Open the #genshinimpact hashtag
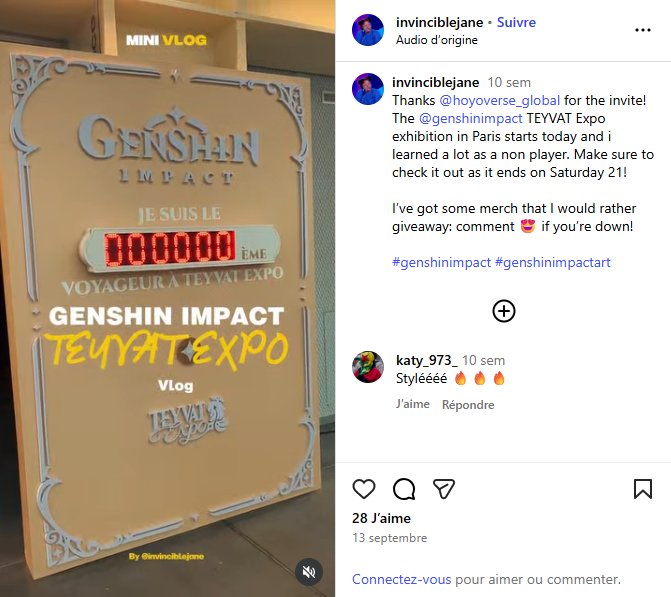Image resolution: width=671 pixels, height=597 pixels. pos(441,262)
